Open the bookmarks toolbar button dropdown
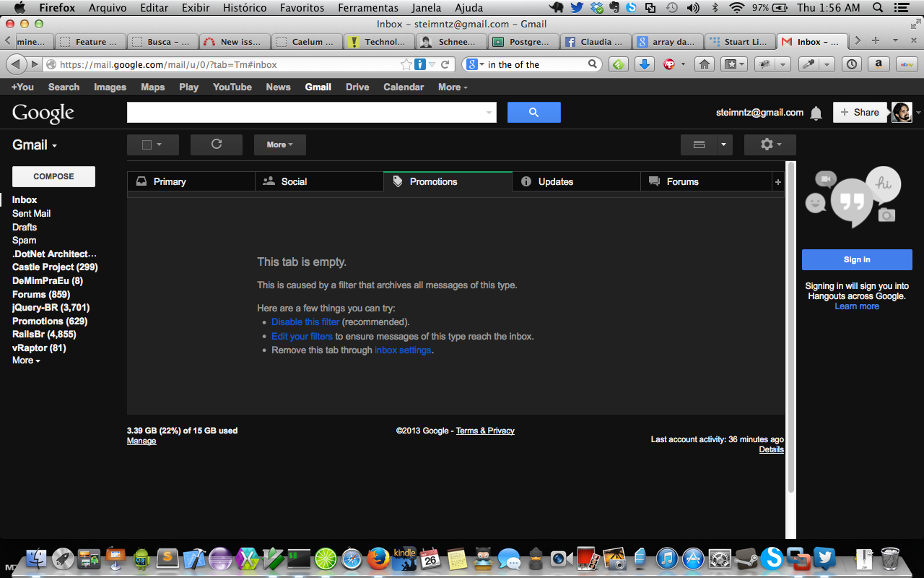This screenshot has height=578, width=924. (735, 64)
